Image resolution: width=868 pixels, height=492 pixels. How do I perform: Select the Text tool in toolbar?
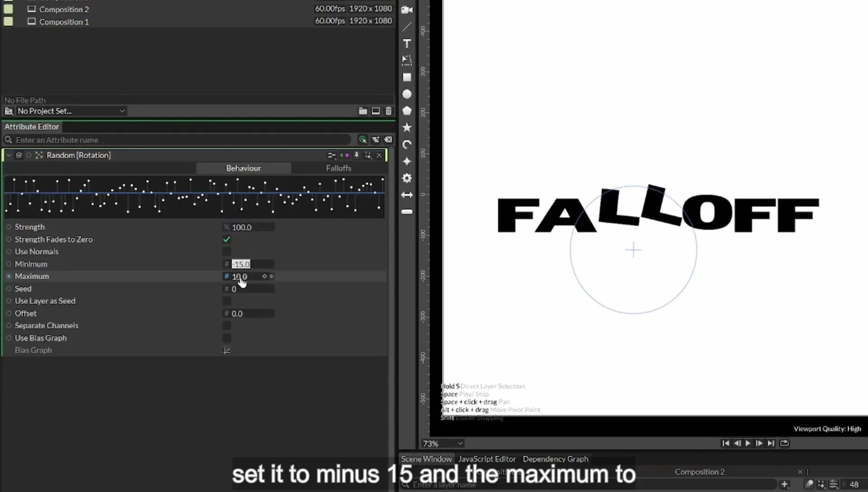407,44
